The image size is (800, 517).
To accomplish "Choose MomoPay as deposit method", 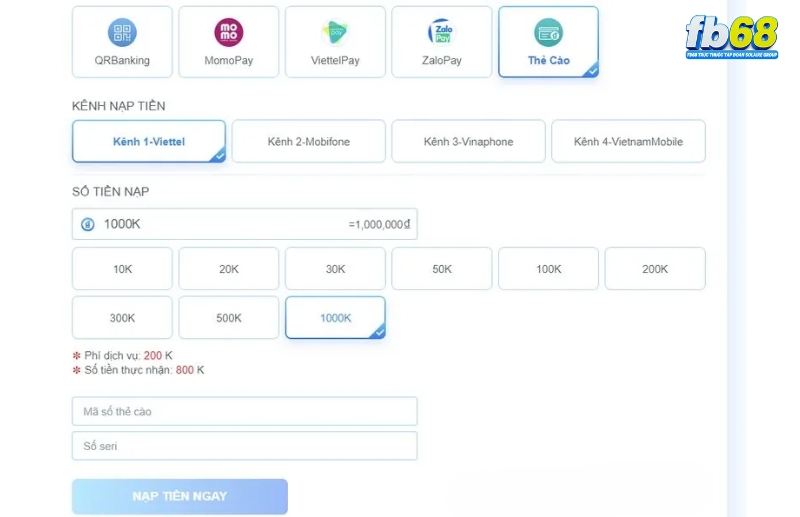I will pyautogui.click(x=229, y=42).
